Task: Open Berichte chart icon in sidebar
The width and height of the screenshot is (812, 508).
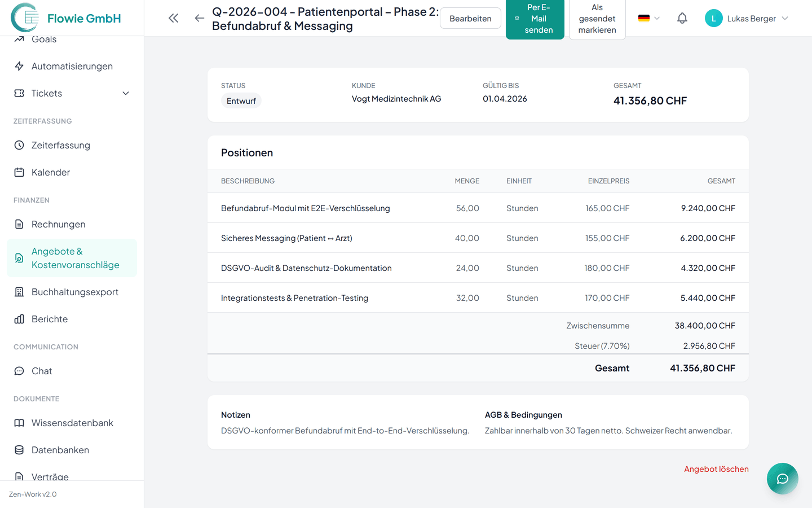Action: (19, 319)
